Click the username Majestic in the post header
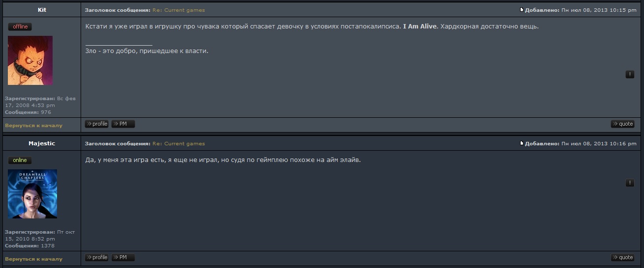Screen dimensions: 644x268 42,143
